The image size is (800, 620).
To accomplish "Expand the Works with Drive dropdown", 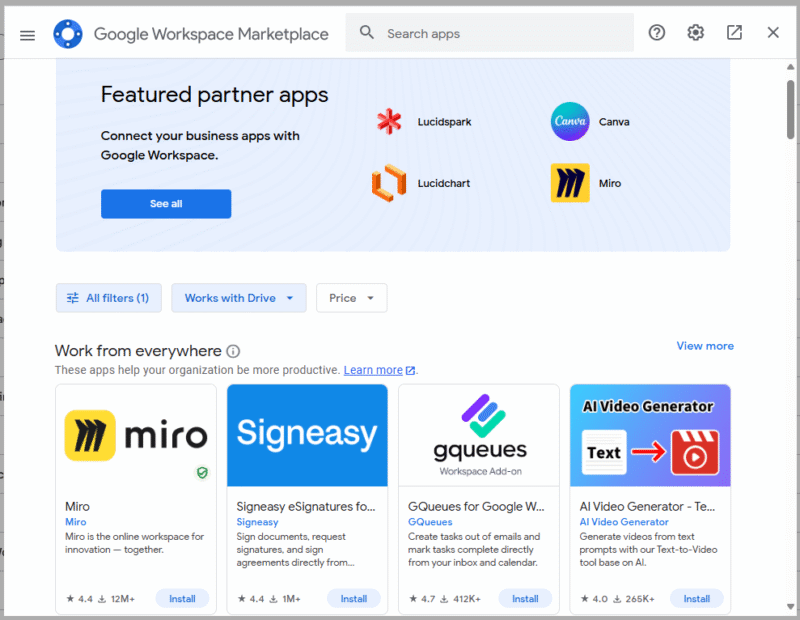I will pyautogui.click(x=238, y=297).
